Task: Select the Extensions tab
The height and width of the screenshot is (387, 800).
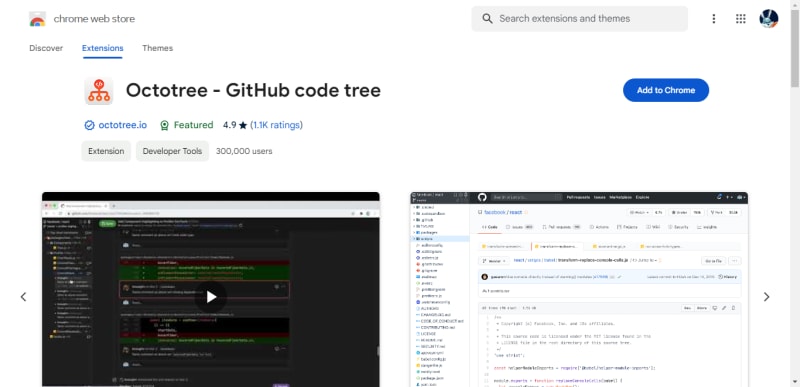Action: coord(103,48)
